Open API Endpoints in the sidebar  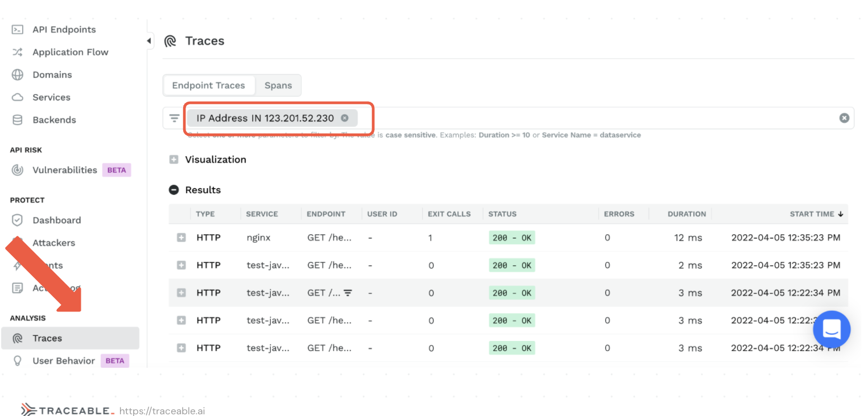64,30
